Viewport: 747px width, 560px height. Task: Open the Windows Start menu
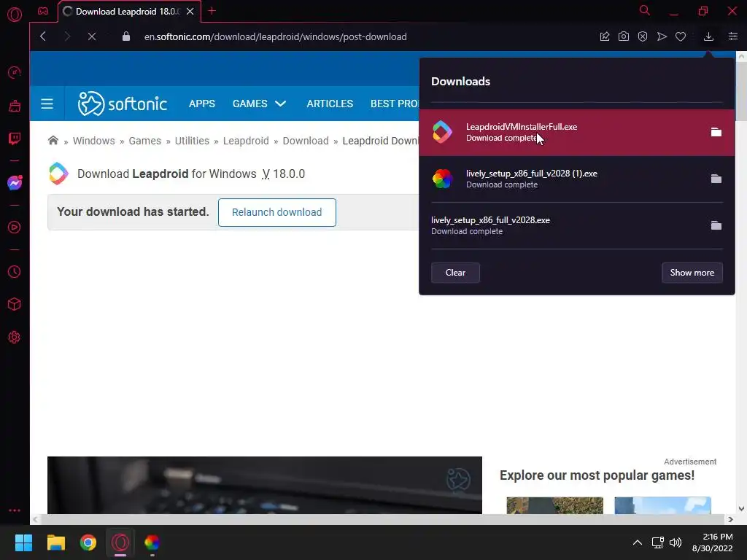pos(23,542)
